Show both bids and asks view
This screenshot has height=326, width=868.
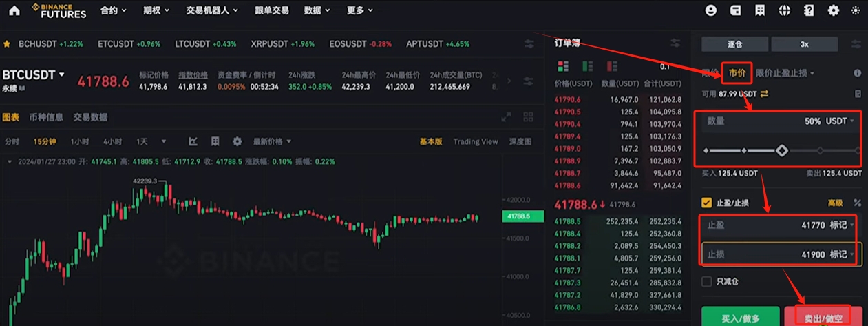[x=563, y=67]
